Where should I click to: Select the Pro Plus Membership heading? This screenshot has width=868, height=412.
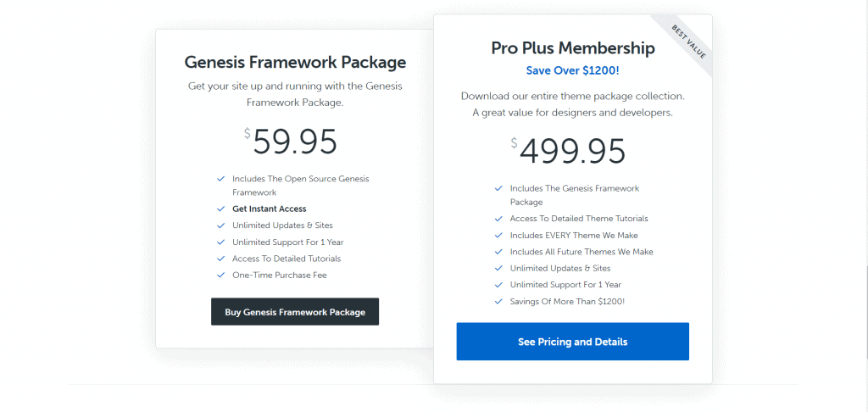point(572,48)
